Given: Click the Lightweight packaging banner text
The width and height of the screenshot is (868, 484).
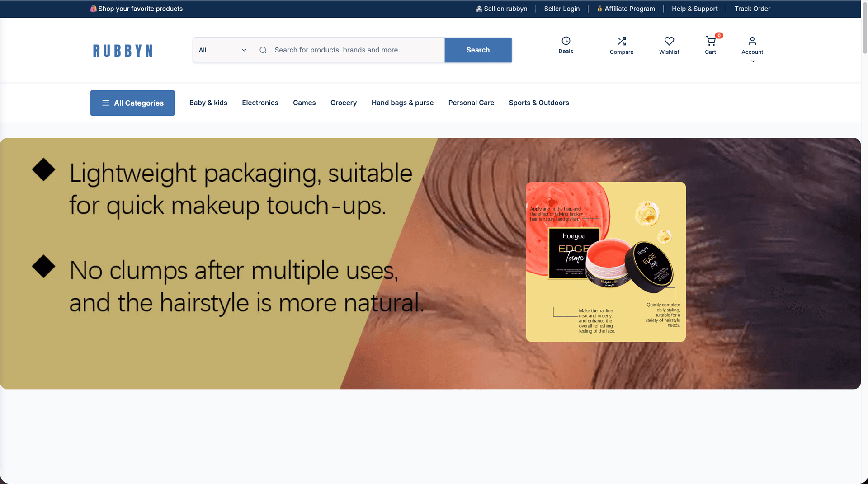Looking at the screenshot, I should click(241, 189).
